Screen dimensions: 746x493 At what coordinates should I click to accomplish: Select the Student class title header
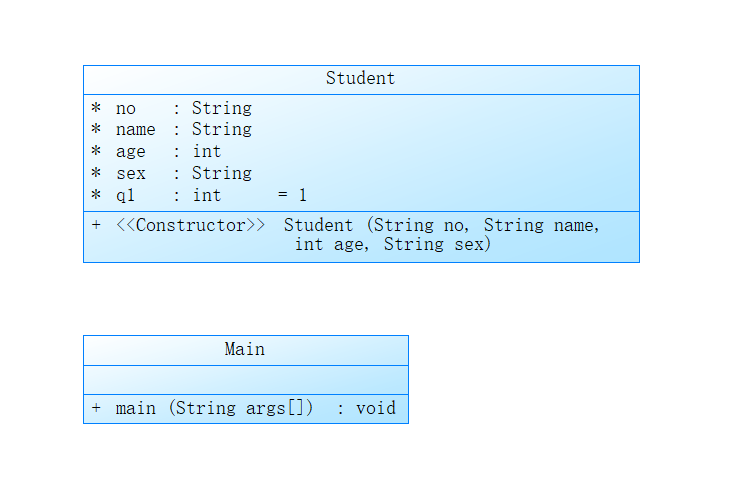360,79
